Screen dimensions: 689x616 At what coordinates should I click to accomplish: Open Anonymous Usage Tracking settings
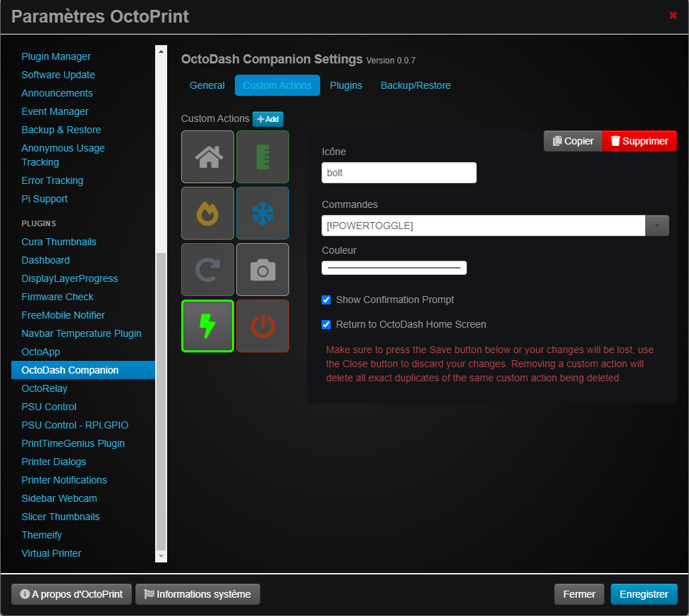[x=63, y=156]
